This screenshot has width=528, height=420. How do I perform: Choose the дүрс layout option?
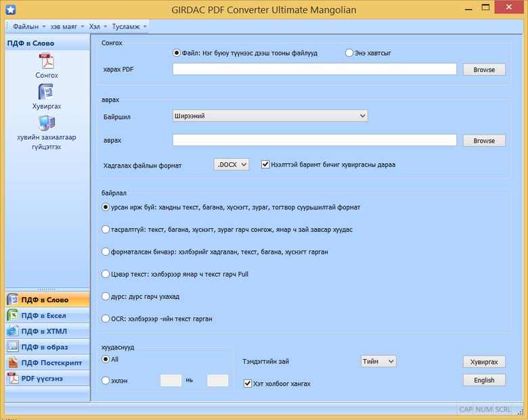106,296
